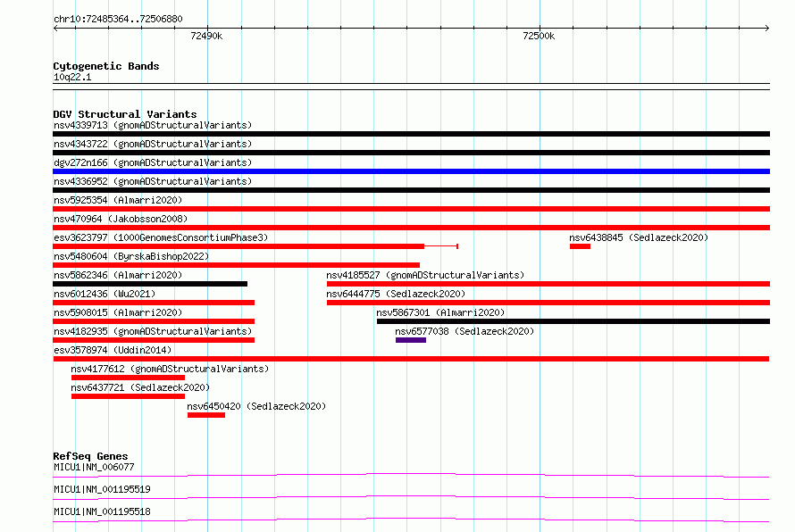Open variant label nsv5867301 (Almarri2020)

440,312
